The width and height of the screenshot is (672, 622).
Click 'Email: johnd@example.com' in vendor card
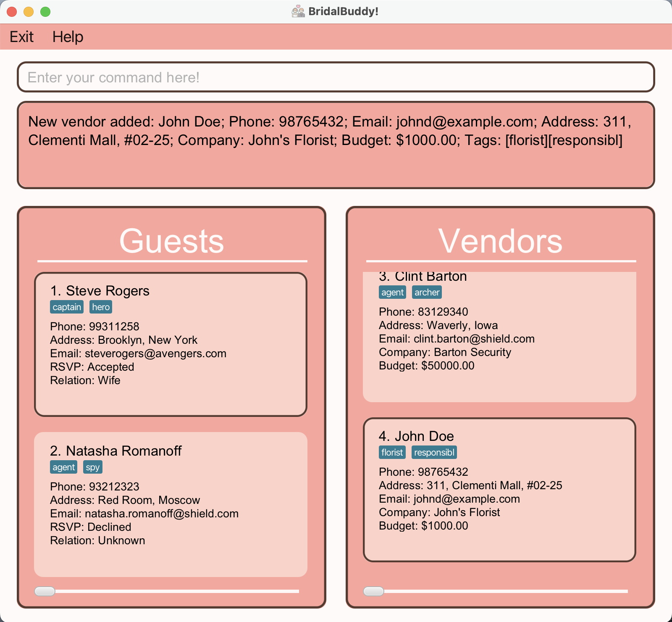[x=449, y=499]
